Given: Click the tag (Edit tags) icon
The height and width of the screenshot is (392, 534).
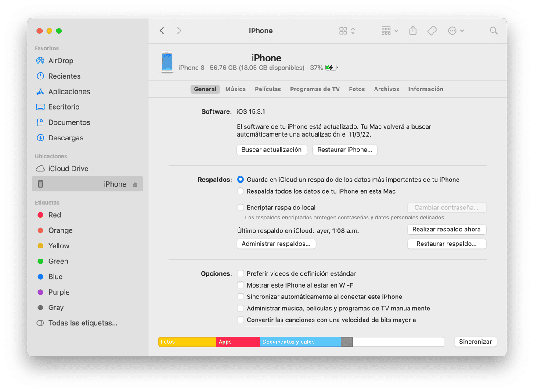Looking at the screenshot, I should pyautogui.click(x=432, y=31).
